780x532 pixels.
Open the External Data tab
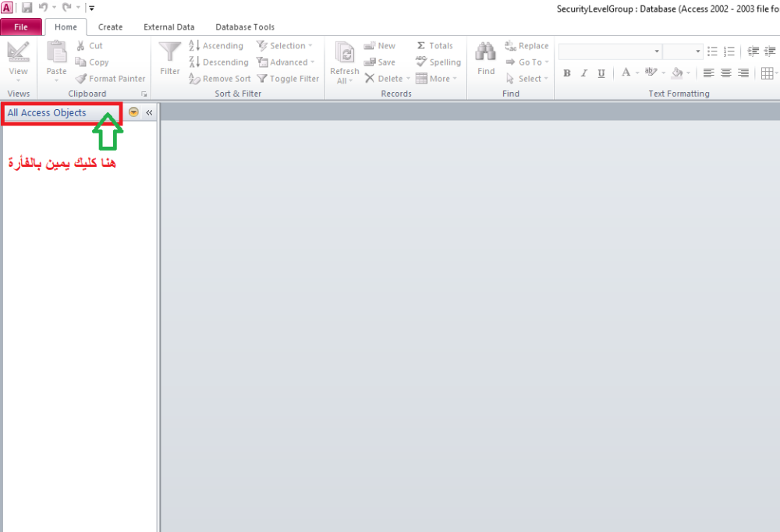(168, 27)
